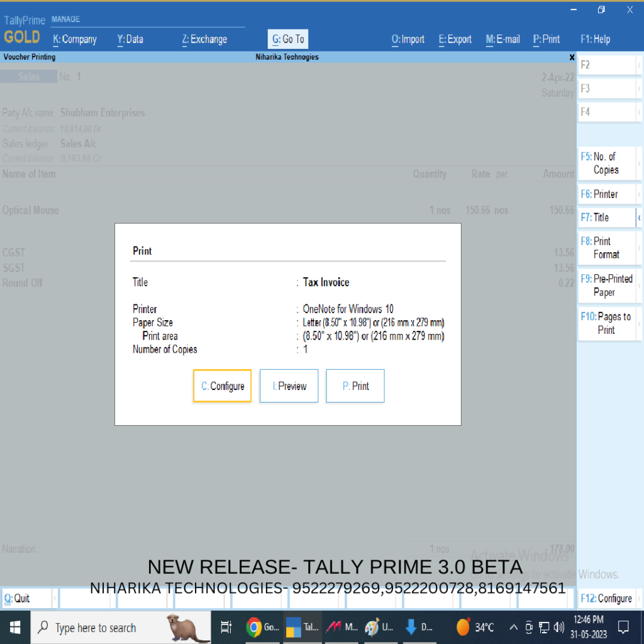Open the K: Company menu

[75, 40]
